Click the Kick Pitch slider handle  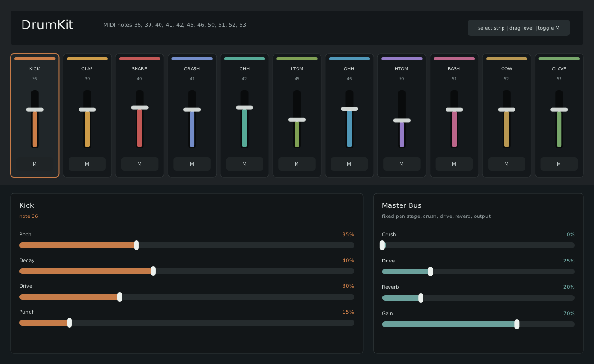click(137, 245)
